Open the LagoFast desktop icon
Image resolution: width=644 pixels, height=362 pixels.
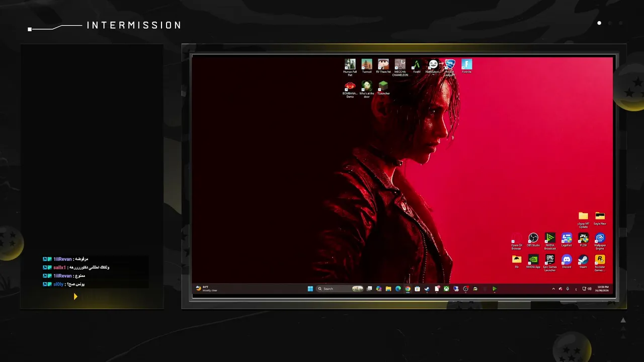[x=567, y=240]
